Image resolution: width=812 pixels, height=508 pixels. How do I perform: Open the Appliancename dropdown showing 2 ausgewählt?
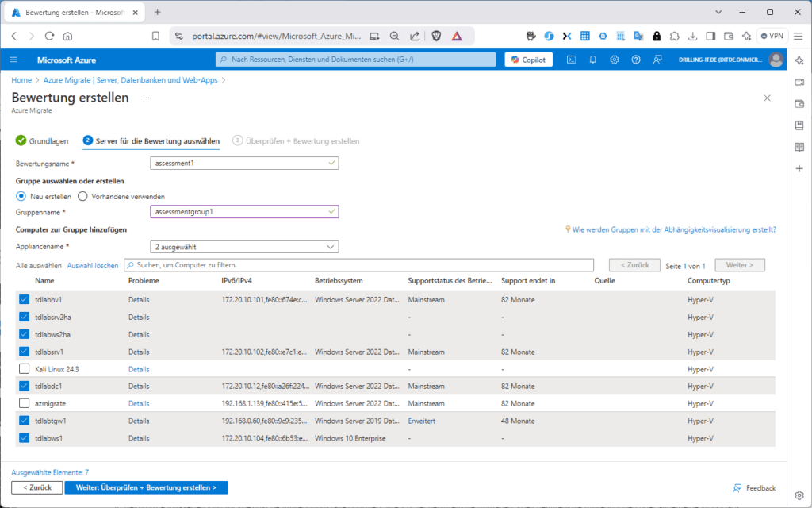click(x=244, y=247)
